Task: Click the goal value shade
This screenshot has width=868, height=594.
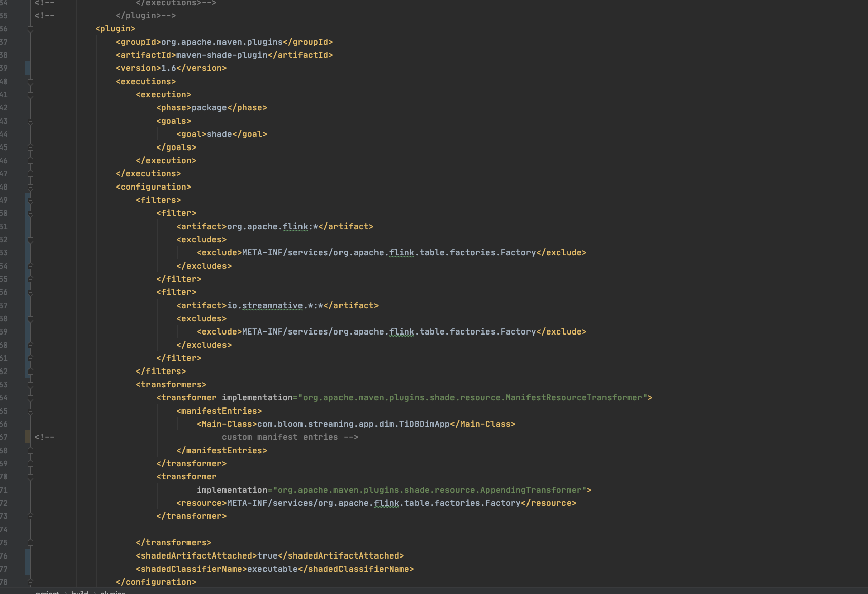Action: [219, 134]
